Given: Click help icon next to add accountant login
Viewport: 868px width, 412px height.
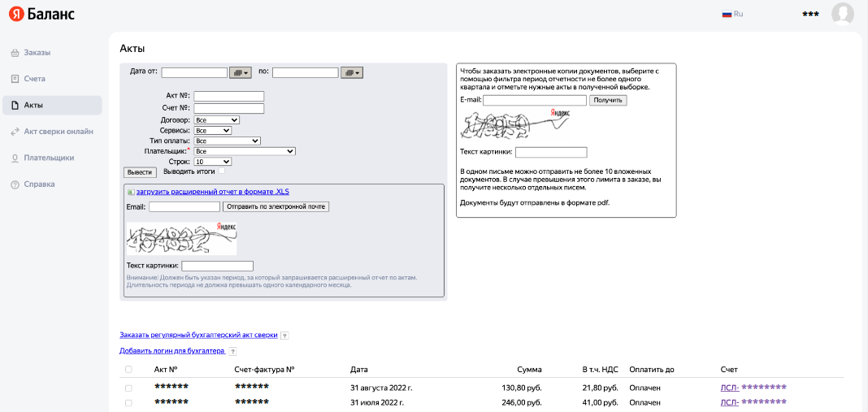Looking at the screenshot, I should pos(232,351).
